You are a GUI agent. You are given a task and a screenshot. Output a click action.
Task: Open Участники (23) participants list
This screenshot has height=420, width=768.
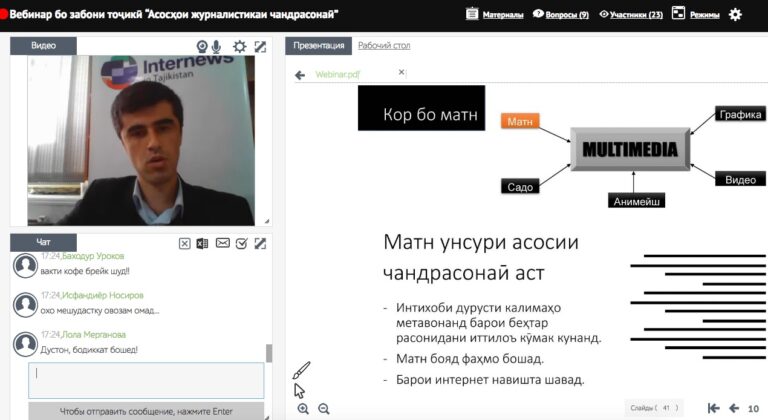pos(636,15)
